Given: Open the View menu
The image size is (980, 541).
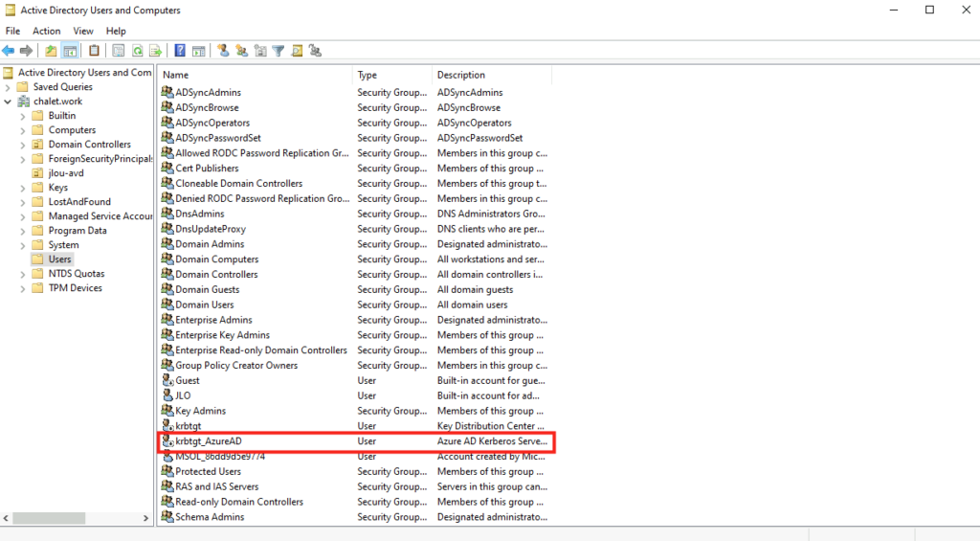Looking at the screenshot, I should pyautogui.click(x=83, y=32).
